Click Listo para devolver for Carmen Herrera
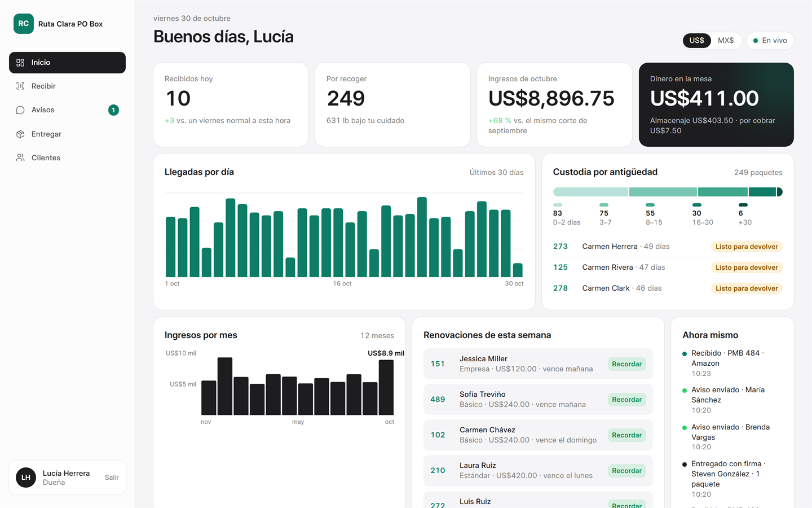The width and height of the screenshot is (812, 508). click(x=747, y=247)
